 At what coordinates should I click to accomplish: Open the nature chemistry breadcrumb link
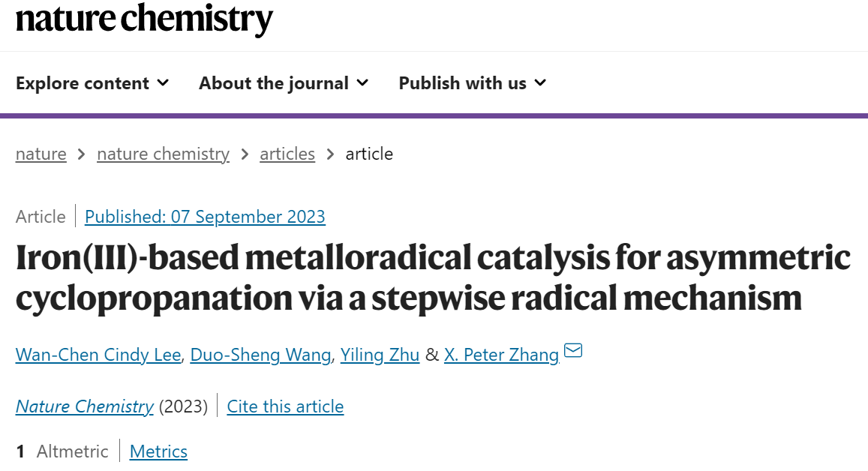(x=164, y=154)
